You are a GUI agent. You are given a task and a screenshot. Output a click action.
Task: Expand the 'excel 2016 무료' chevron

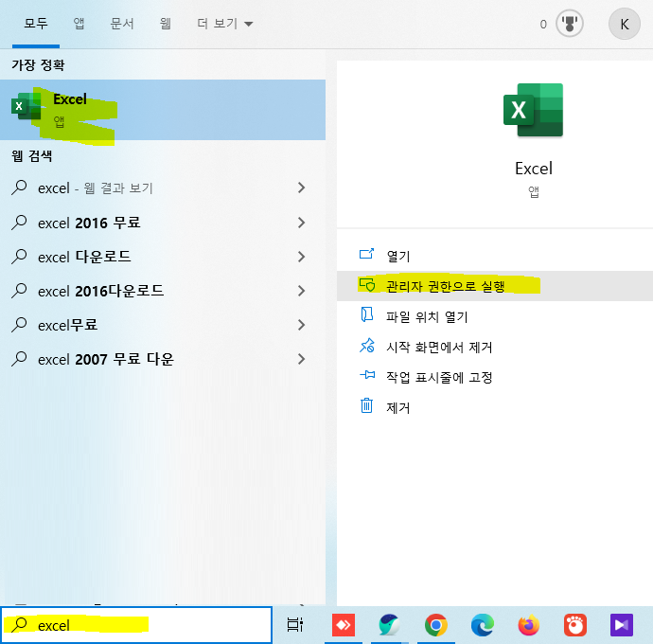(x=302, y=223)
